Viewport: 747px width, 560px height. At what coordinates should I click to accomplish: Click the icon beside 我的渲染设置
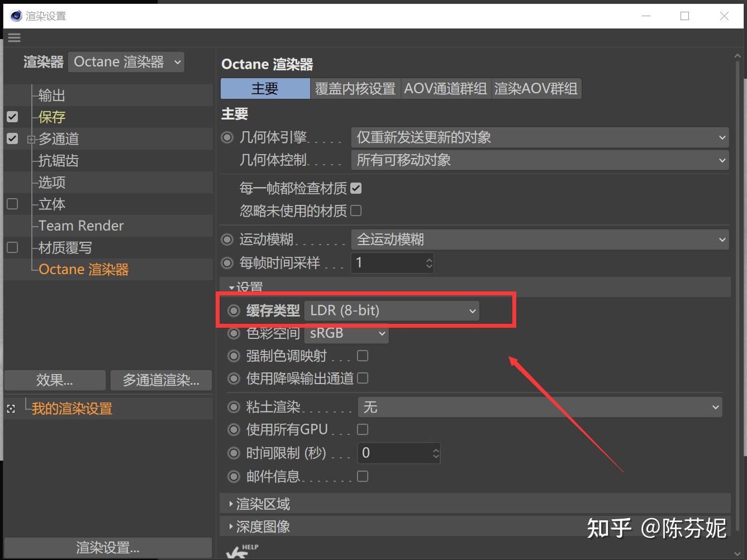[11, 408]
